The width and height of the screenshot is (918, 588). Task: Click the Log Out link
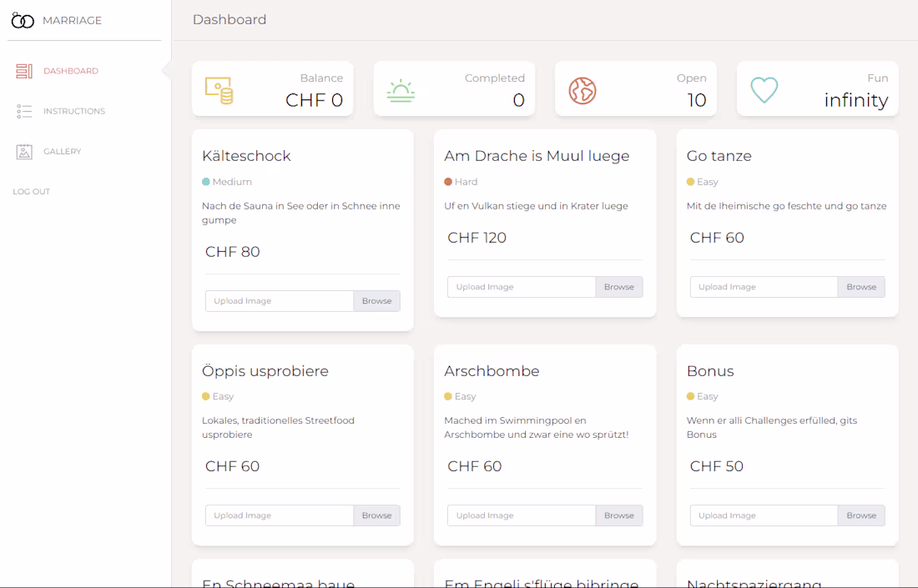[x=32, y=192]
